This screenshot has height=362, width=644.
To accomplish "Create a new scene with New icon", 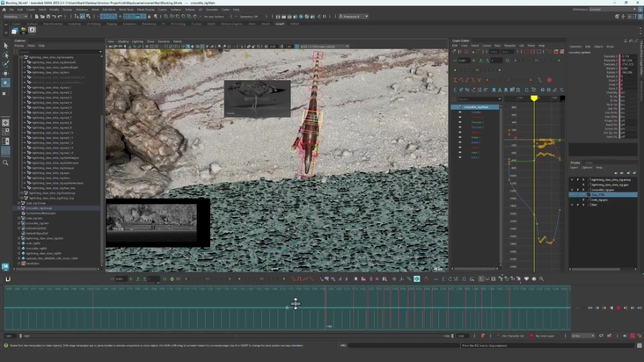I will pos(37,17).
